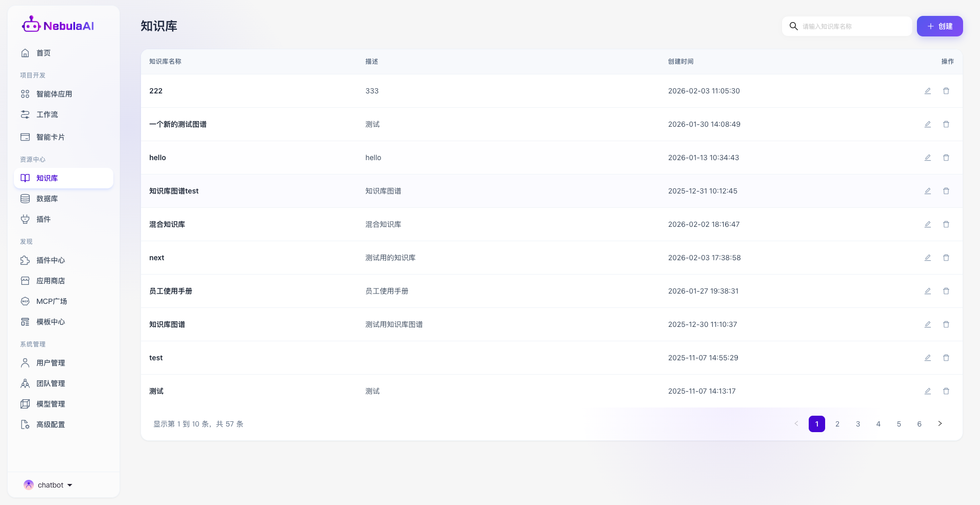Click the 创建 button
This screenshot has height=505, width=980.
939,26
